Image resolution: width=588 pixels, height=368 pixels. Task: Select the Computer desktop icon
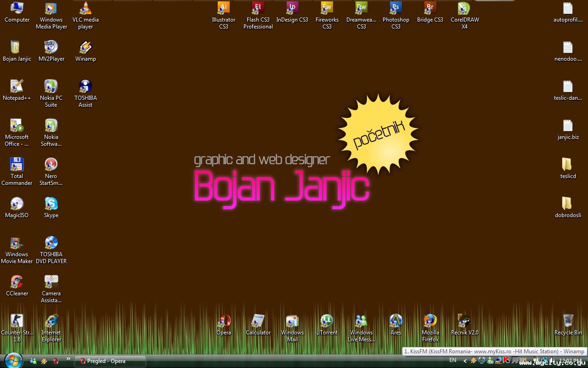pyautogui.click(x=17, y=12)
